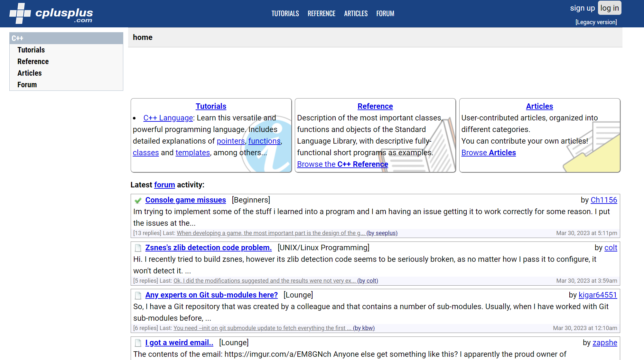Click Browse Articles link

pos(488,153)
